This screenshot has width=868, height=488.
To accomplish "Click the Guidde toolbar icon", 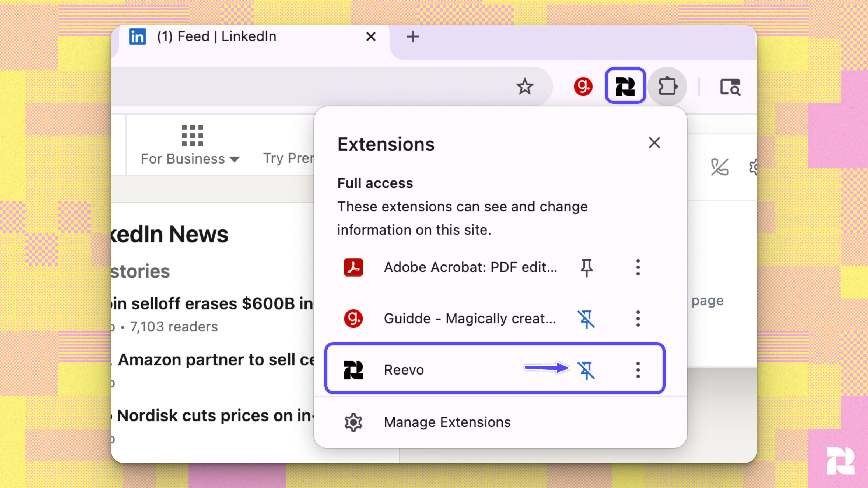I will (583, 86).
